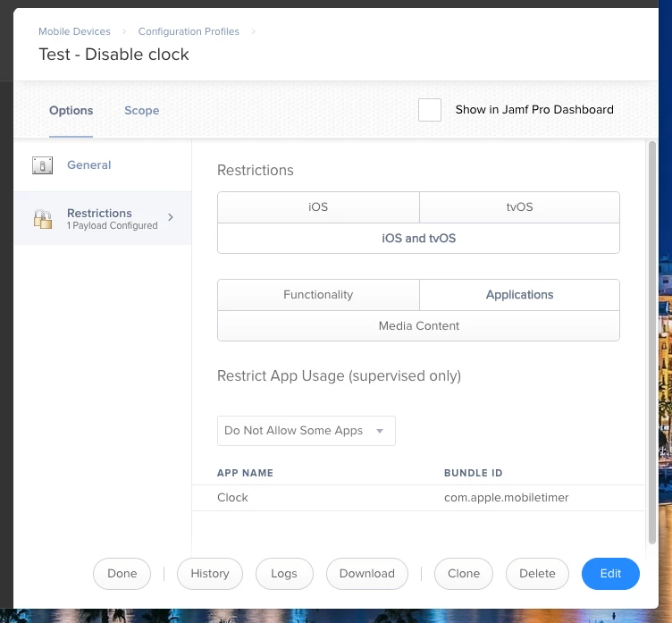Open the Media Content section tab
The width and height of the screenshot is (672, 623).
point(419,326)
